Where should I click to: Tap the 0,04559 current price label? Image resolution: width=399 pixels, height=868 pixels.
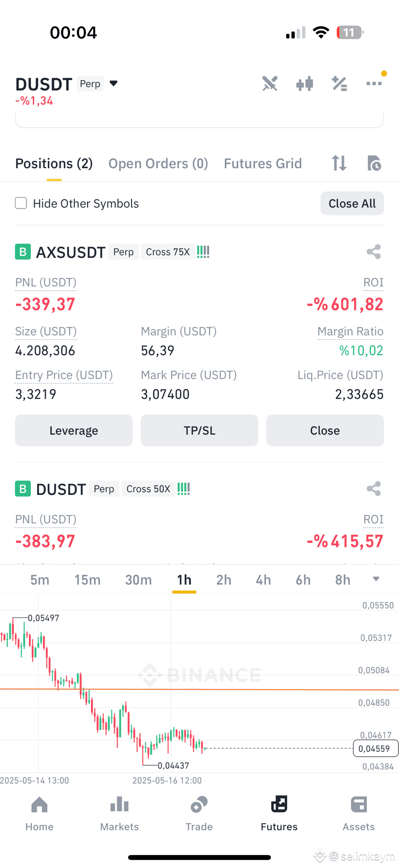coord(376,748)
